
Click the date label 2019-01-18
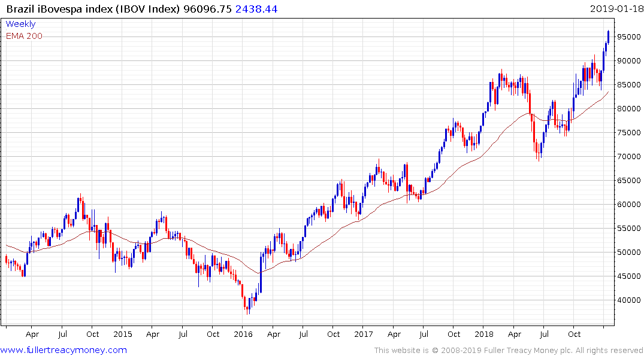(x=616, y=8)
